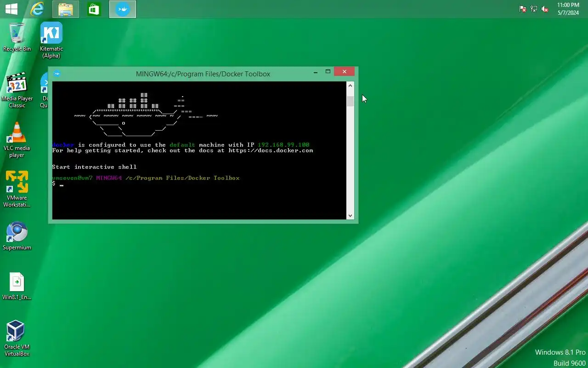Open the Windows Start button
Image resolution: width=588 pixels, height=368 pixels.
11,9
